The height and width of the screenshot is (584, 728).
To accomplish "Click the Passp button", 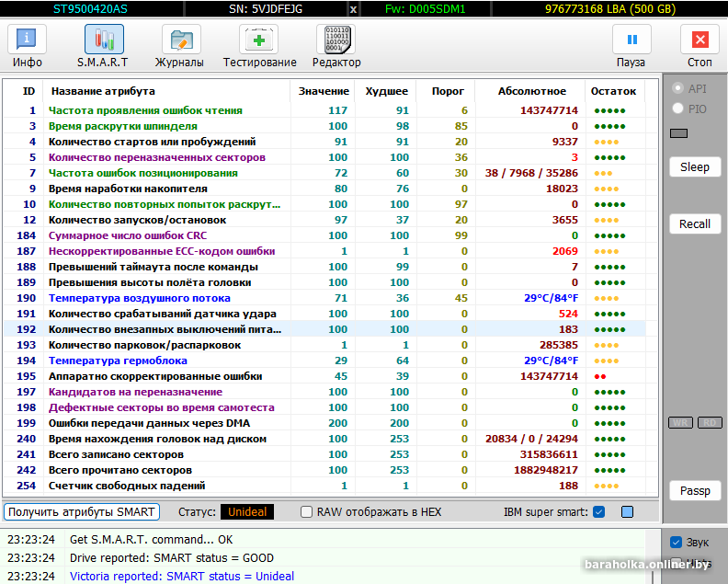I will pyautogui.click(x=695, y=491).
